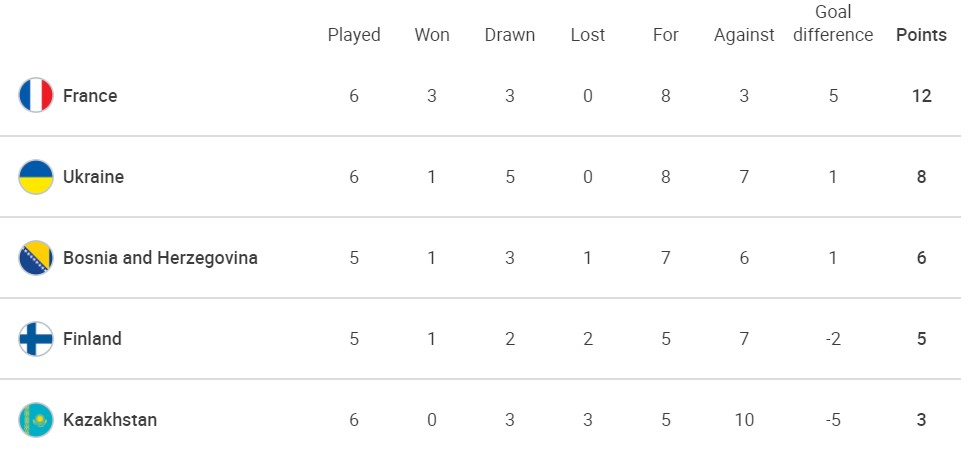This screenshot has width=978, height=457.
Task: Click the Points column header
Action: click(921, 35)
